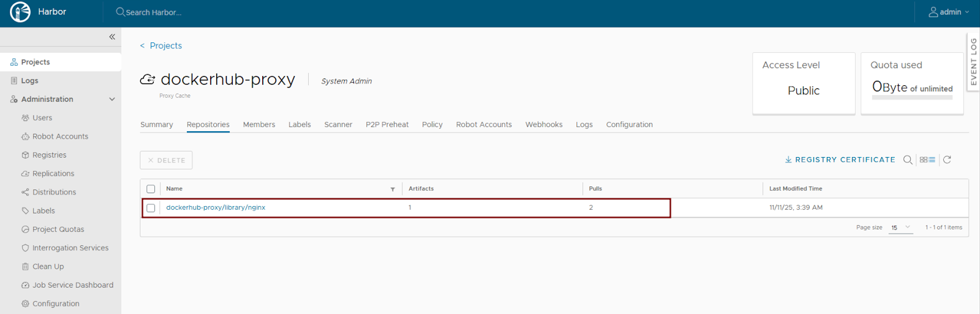
Task: Click the proxy cache cloud icon by title
Action: pyautogui.click(x=148, y=80)
